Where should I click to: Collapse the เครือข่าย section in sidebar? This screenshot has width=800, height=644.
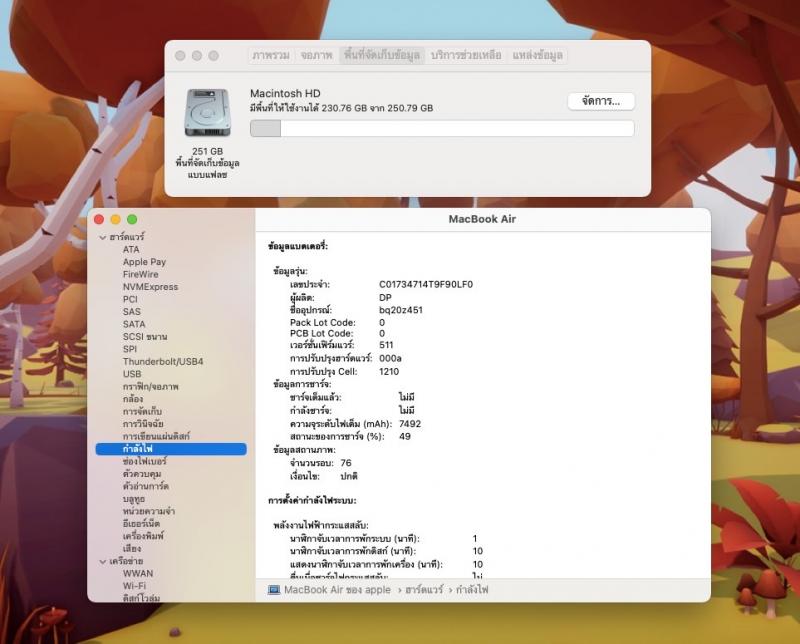coord(103,561)
